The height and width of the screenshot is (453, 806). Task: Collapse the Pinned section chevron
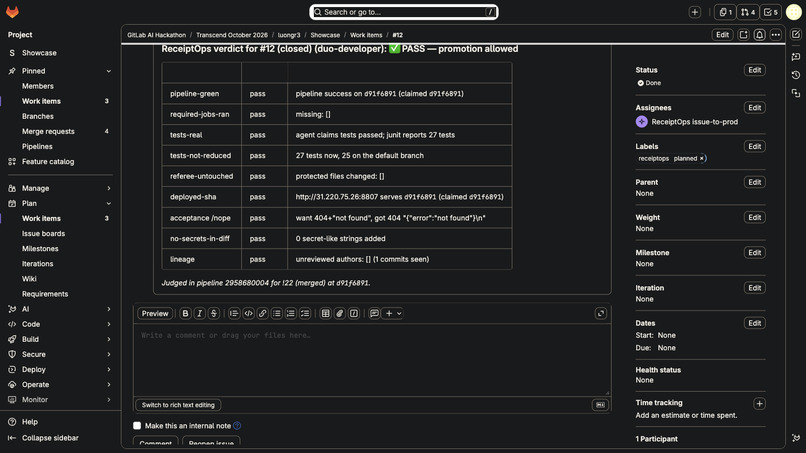tap(108, 71)
